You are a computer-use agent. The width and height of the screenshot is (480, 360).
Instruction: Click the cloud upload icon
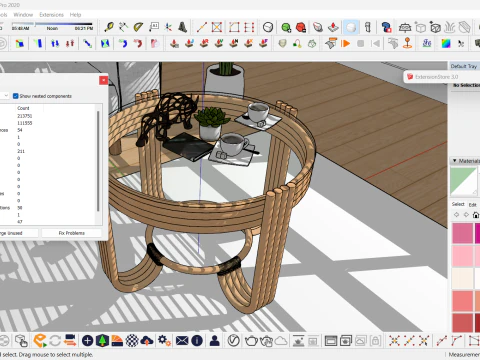[147, 341]
